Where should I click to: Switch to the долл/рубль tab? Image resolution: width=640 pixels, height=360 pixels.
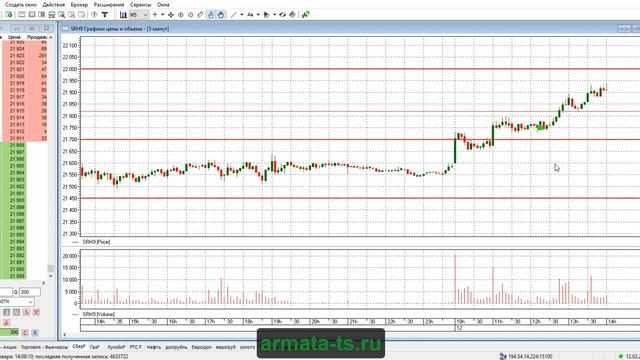176,347
